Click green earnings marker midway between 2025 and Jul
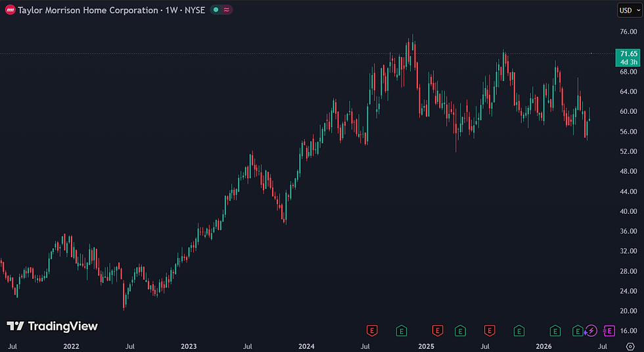 (x=461, y=330)
